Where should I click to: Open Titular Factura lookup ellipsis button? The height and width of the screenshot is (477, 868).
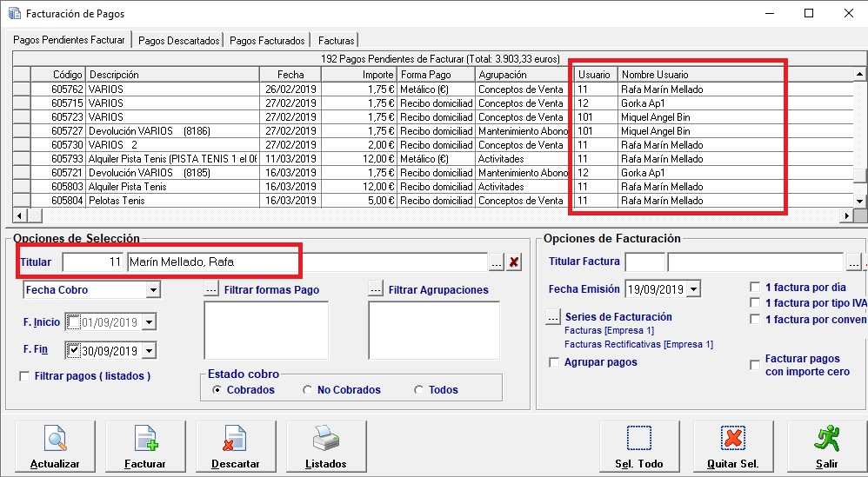click(854, 262)
